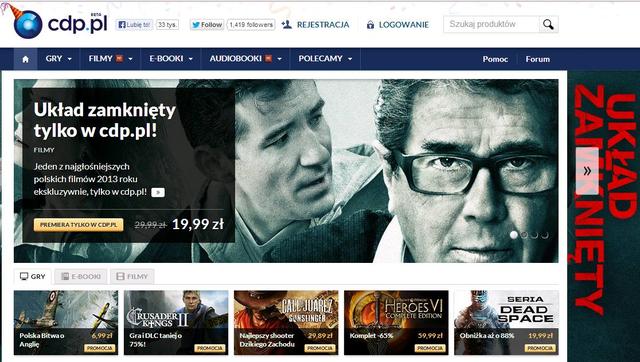640x362 pixels.
Task: Click the 59,99 zł price label
Action: (x=431, y=335)
